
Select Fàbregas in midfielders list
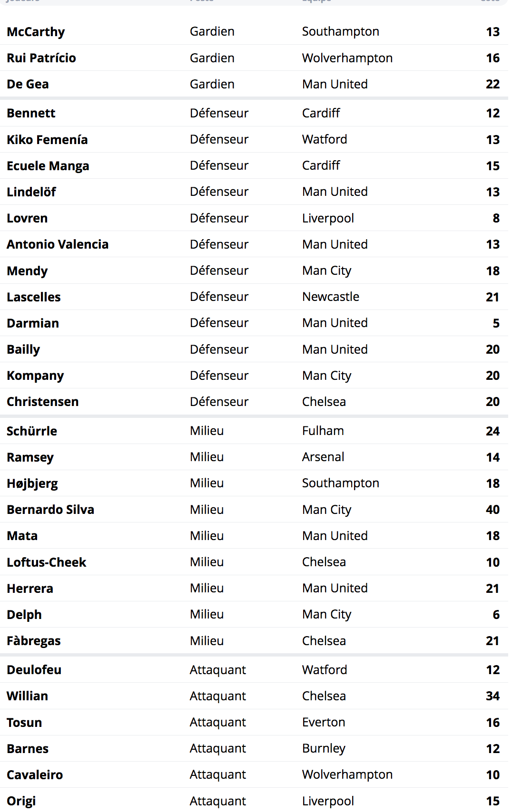pos(254,641)
